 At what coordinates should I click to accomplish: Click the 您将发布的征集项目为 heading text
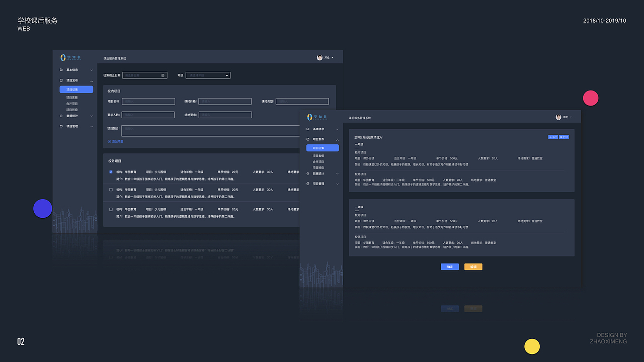[369, 137]
